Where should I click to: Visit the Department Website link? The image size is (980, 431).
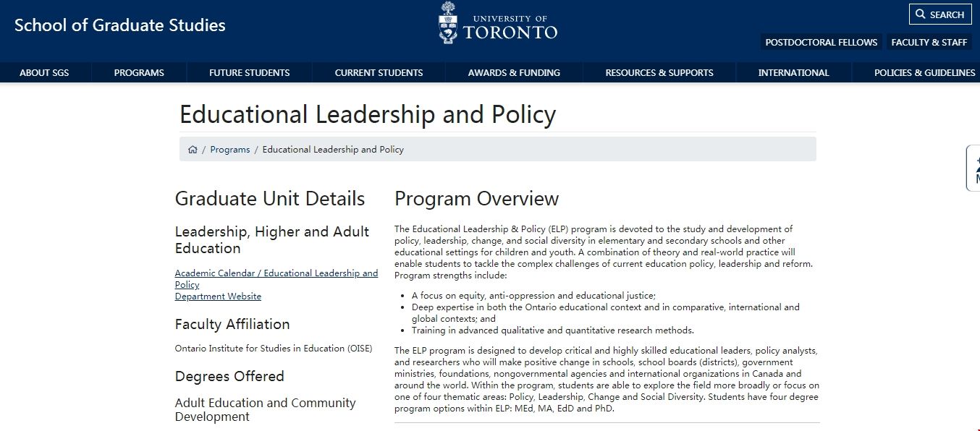(218, 296)
